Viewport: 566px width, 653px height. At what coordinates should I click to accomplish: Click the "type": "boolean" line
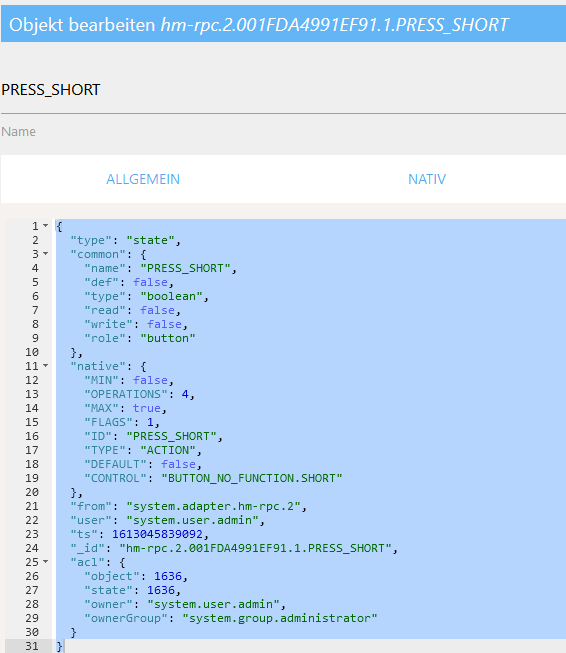pyautogui.click(x=146, y=296)
